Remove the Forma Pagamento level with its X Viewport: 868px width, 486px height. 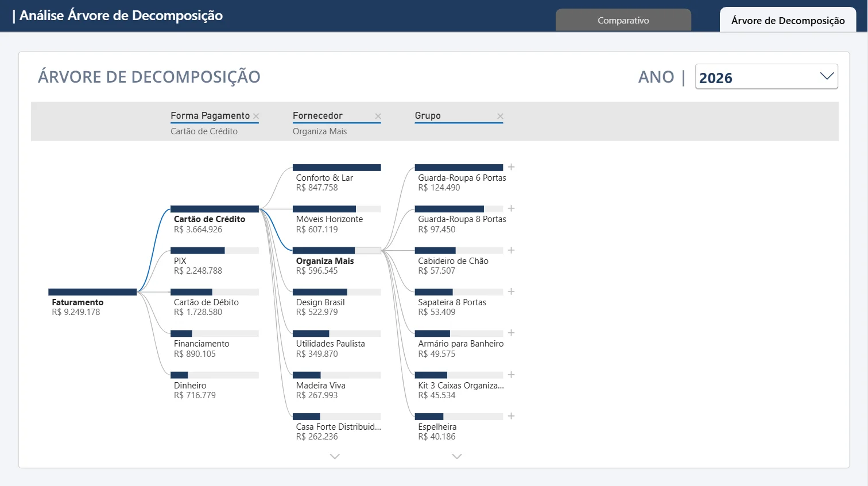[256, 116]
